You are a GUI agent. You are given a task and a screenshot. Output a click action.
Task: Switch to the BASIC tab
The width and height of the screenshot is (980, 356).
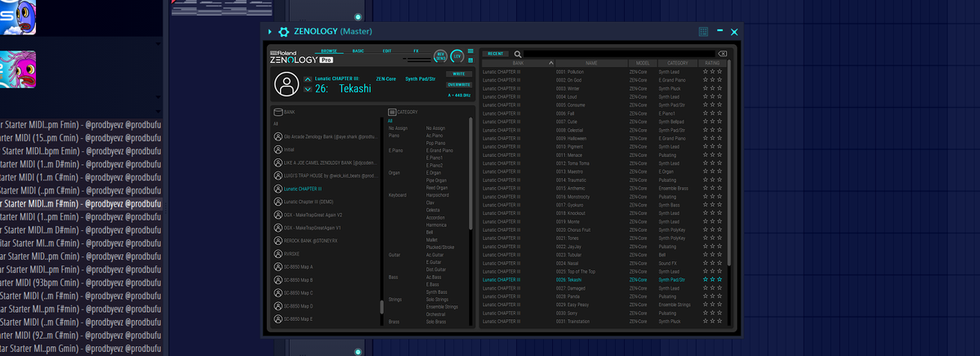(358, 51)
